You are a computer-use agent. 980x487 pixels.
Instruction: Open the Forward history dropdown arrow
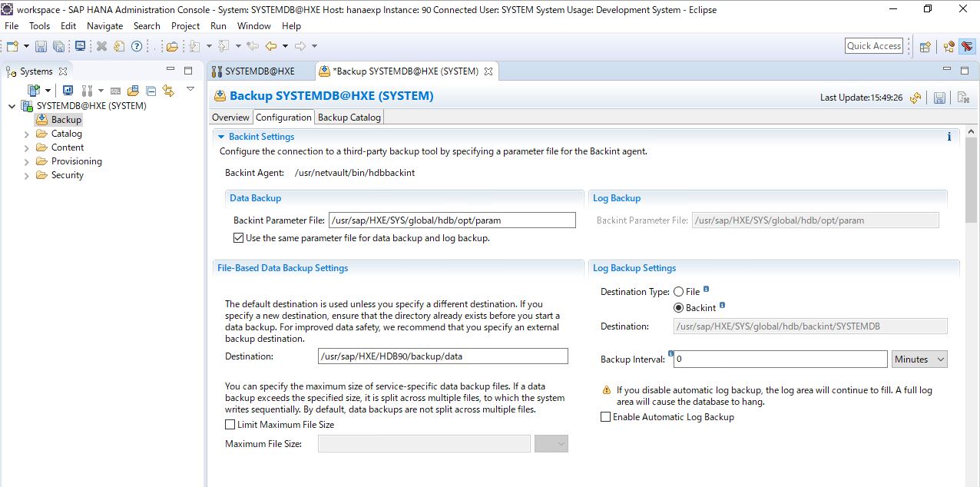click(314, 46)
